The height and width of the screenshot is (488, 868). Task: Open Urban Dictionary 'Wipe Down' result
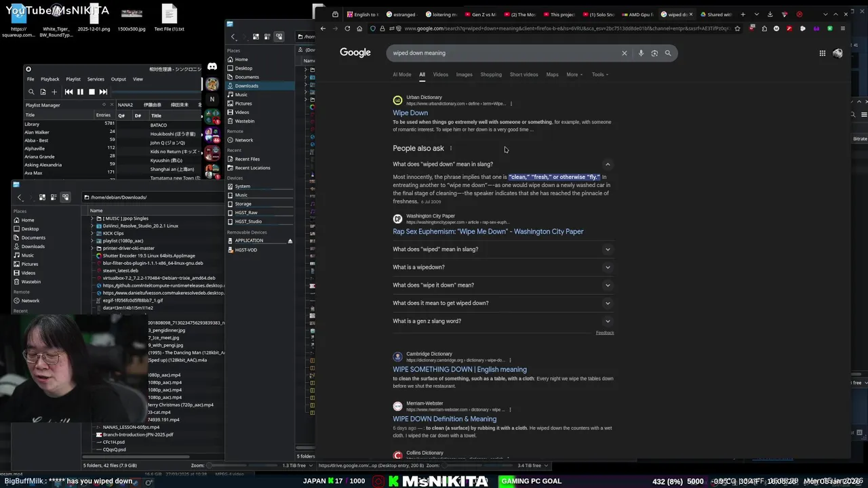pos(410,113)
